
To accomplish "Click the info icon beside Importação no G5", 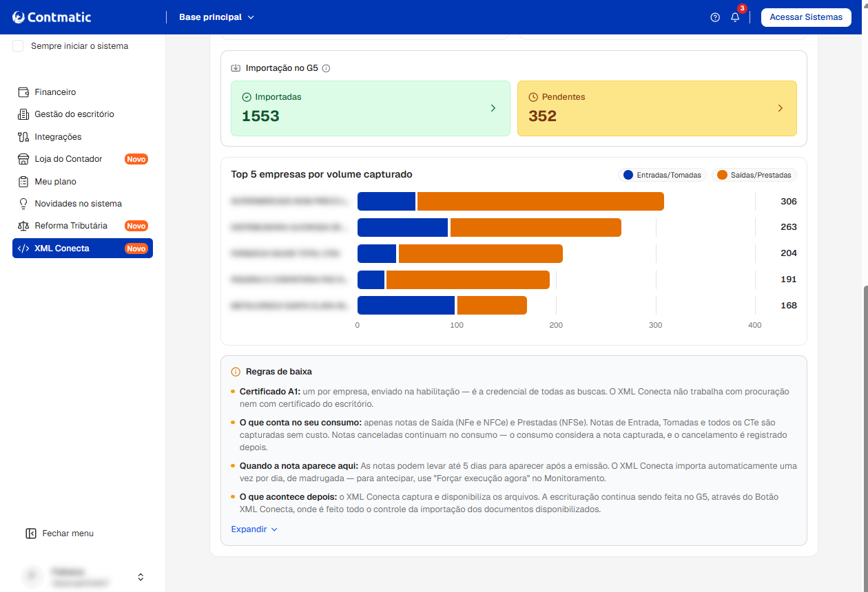I will [x=327, y=68].
